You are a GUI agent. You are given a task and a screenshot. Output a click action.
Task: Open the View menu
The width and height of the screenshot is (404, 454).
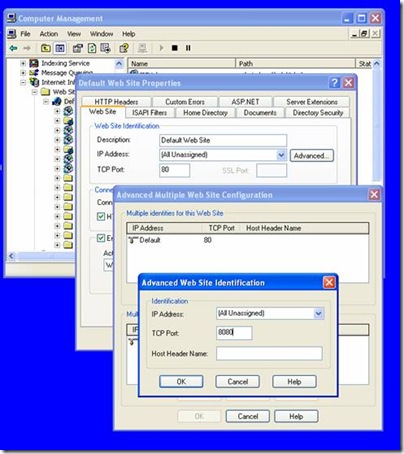point(74,34)
